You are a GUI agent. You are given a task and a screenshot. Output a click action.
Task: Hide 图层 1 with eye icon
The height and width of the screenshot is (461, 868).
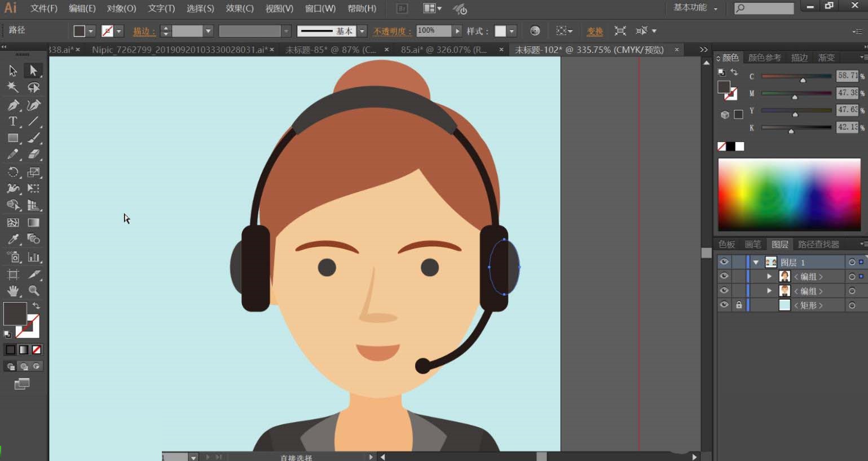click(724, 262)
